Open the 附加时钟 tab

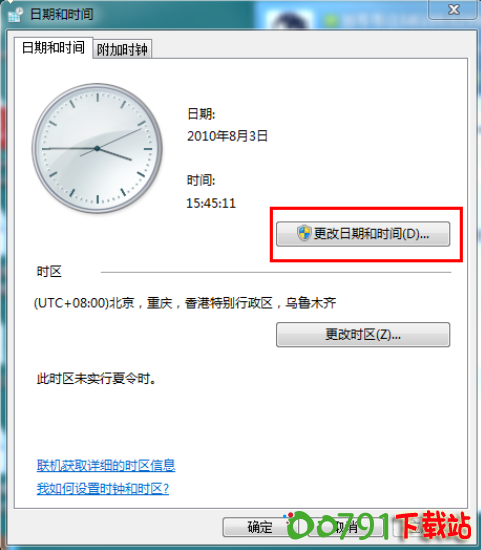122,49
